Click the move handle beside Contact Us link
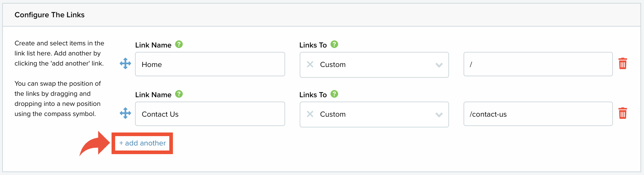 (125, 113)
